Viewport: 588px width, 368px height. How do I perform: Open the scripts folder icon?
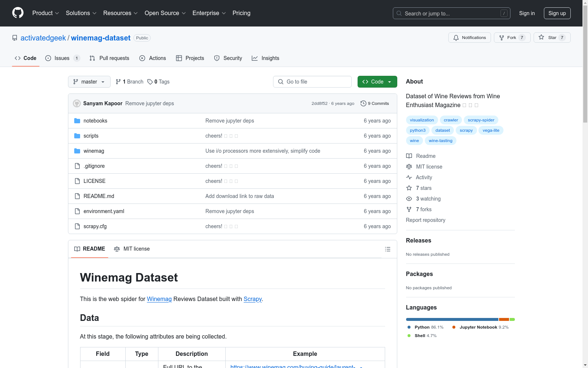pyautogui.click(x=77, y=136)
